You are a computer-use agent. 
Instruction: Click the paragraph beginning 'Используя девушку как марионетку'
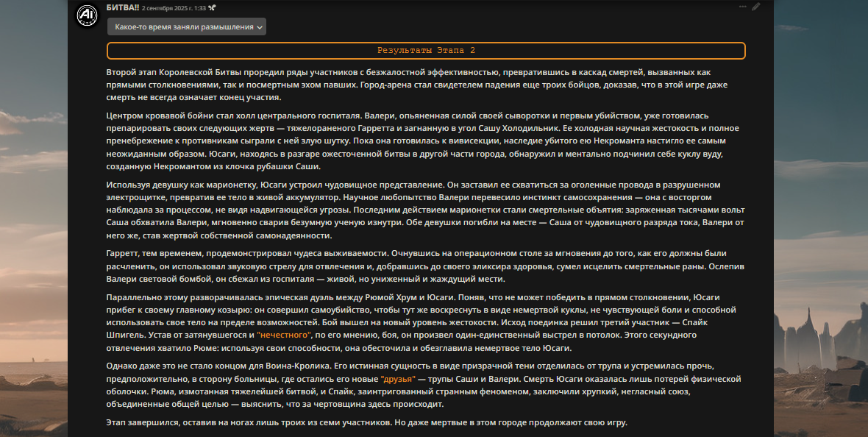425,210
